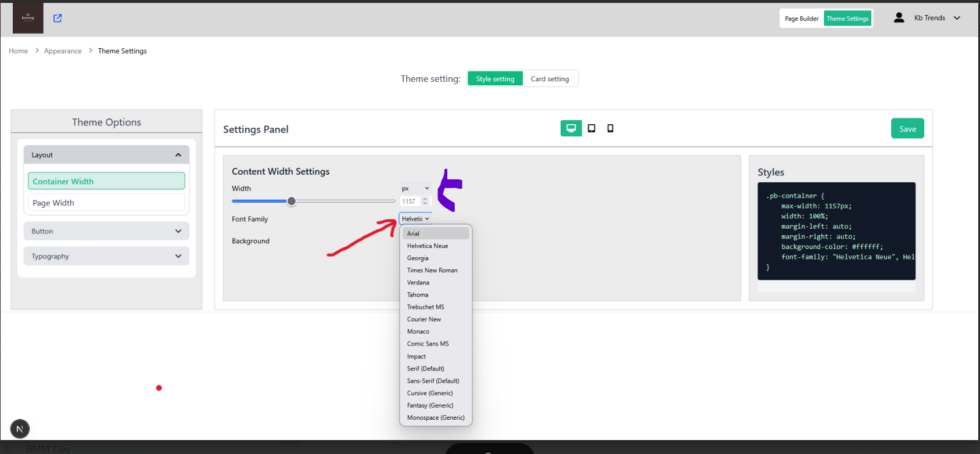Click the width value field 1157

[410, 201]
